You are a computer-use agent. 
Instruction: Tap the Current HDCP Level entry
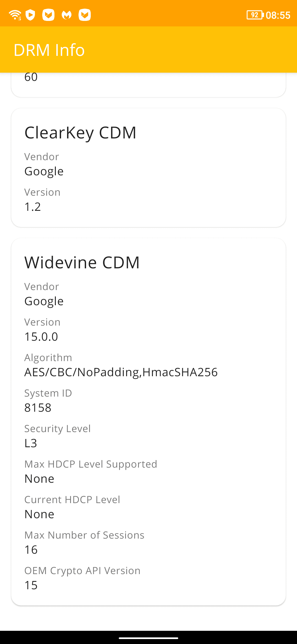click(x=72, y=507)
